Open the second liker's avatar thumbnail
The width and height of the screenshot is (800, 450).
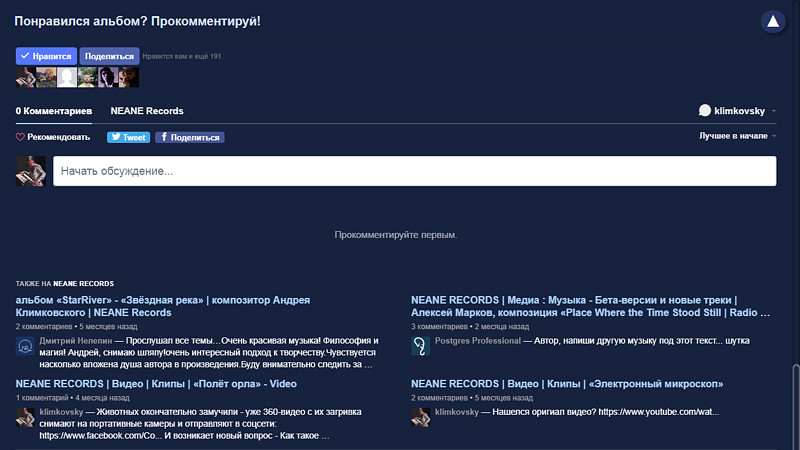point(46,78)
